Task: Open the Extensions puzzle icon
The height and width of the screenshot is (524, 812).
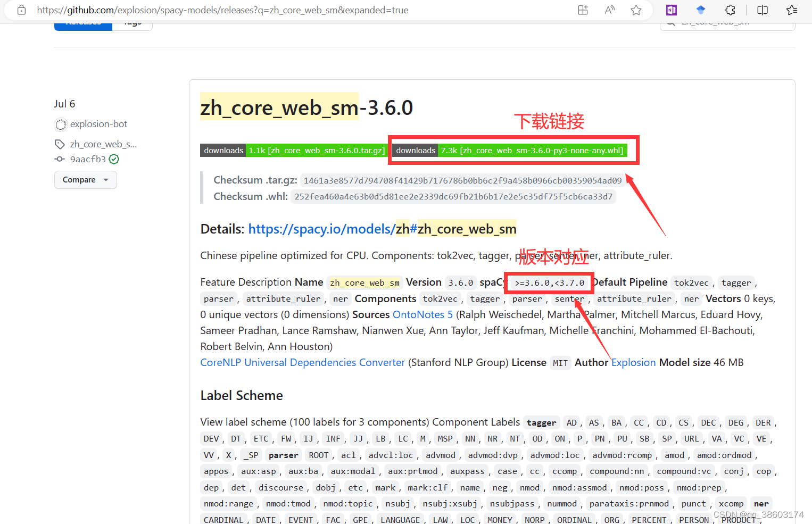Action: pos(731,10)
